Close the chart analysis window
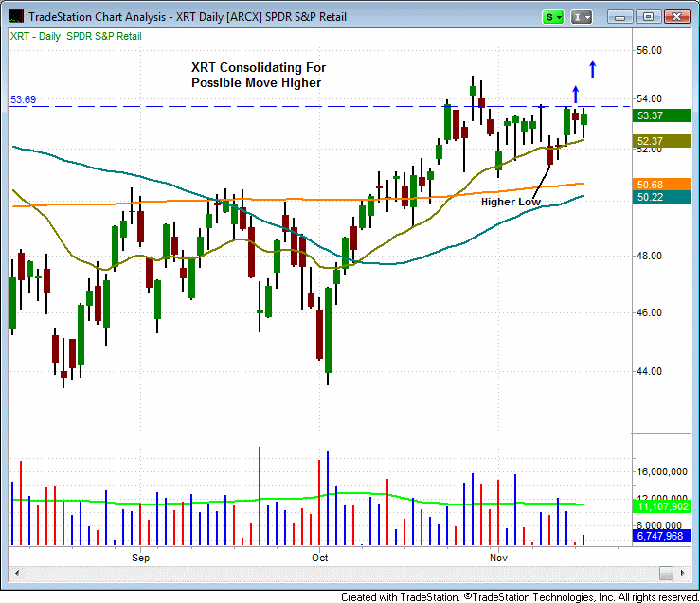This screenshot has height=603, width=700. click(676, 17)
